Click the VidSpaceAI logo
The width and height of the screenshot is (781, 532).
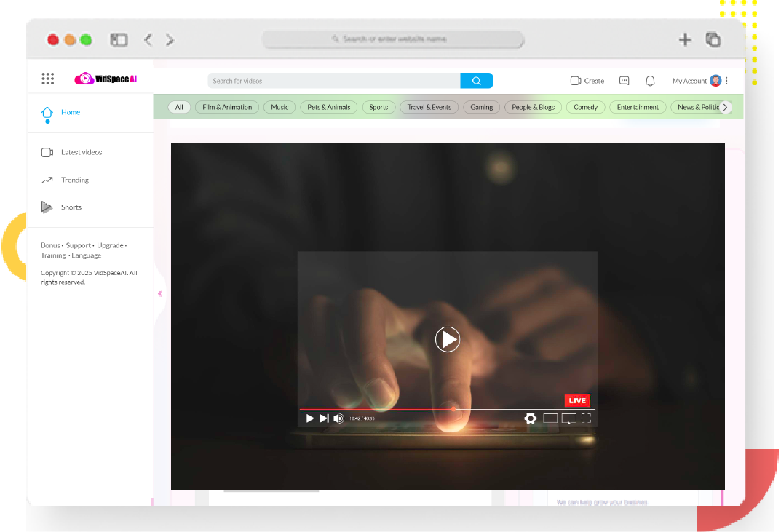pyautogui.click(x=106, y=79)
